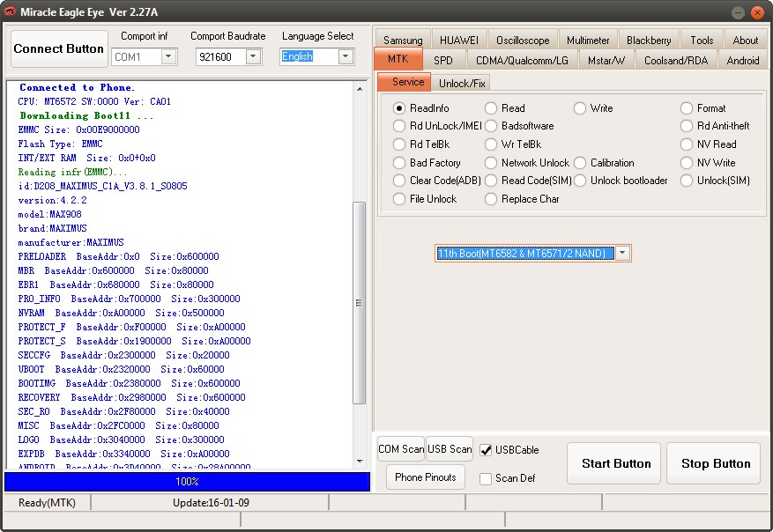Select the MTK tab

pos(398,59)
